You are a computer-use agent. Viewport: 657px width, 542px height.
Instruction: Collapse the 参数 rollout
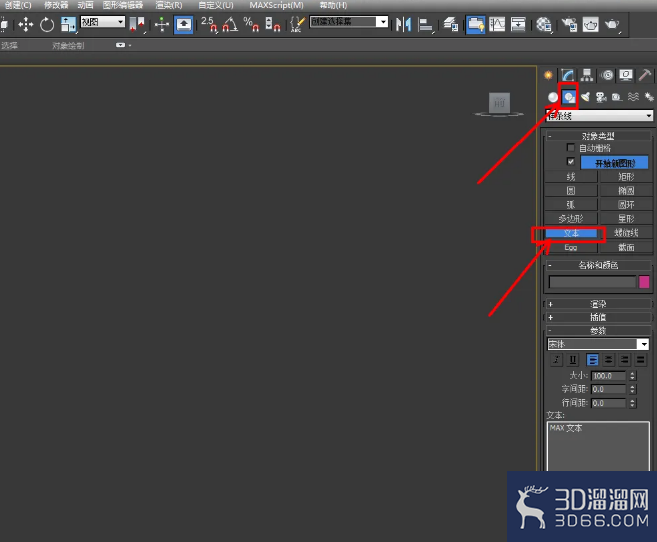598,331
